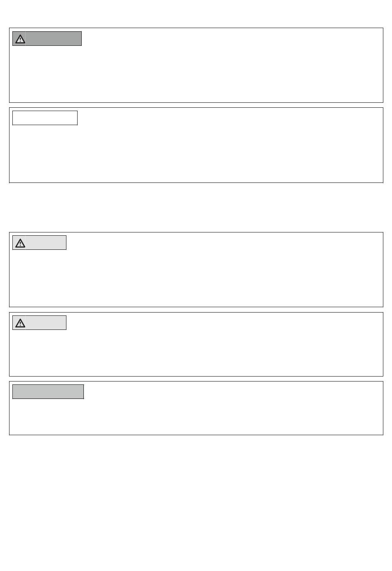Click the narrow gap between the top two panels

click(x=196, y=105)
